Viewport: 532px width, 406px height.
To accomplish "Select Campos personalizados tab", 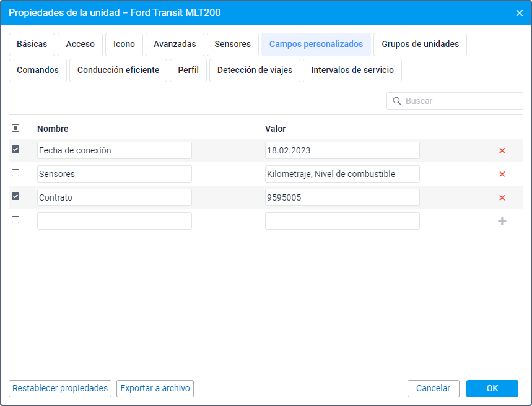I will (316, 45).
